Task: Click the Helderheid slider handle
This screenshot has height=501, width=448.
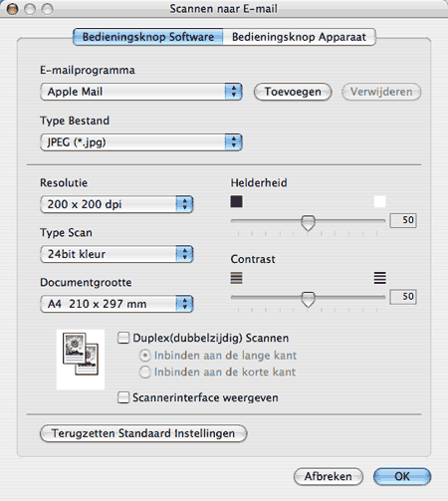Action: click(x=308, y=223)
